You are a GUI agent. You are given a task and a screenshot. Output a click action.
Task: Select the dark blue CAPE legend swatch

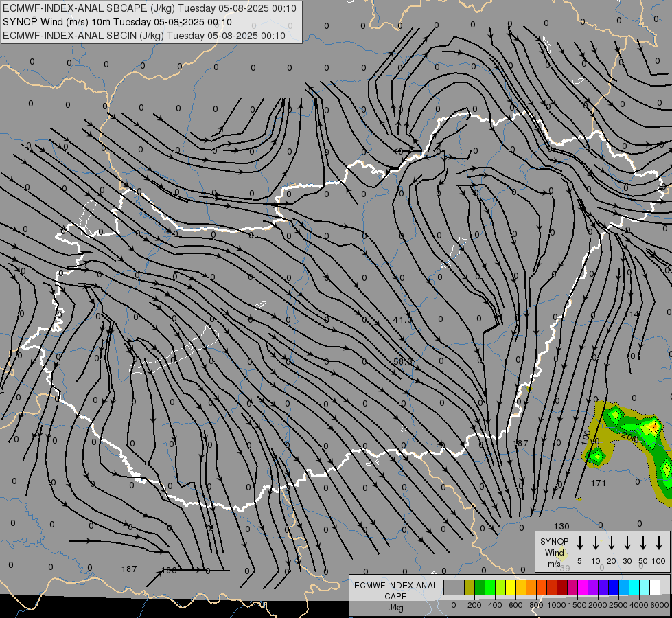click(614, 587)
